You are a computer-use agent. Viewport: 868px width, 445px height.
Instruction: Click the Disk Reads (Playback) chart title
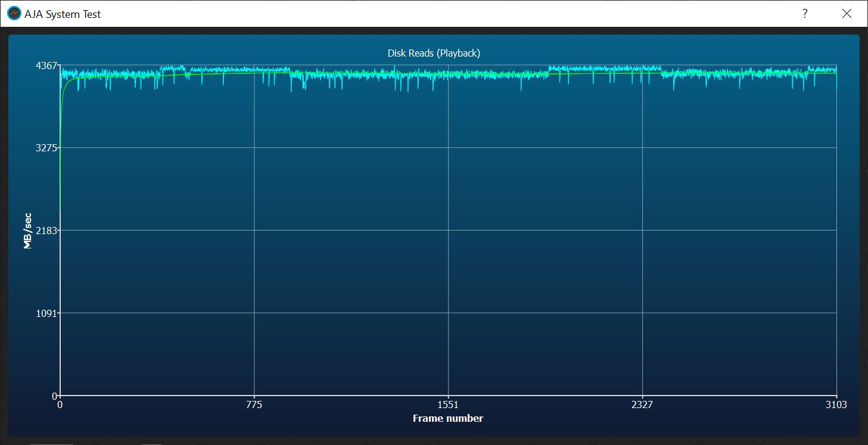434,53
